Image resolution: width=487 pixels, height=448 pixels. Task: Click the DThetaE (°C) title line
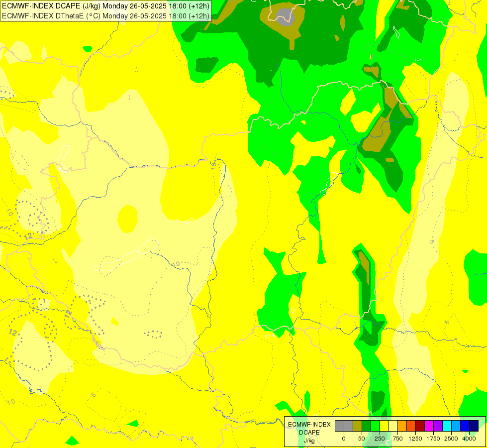[x=105, y=16]
